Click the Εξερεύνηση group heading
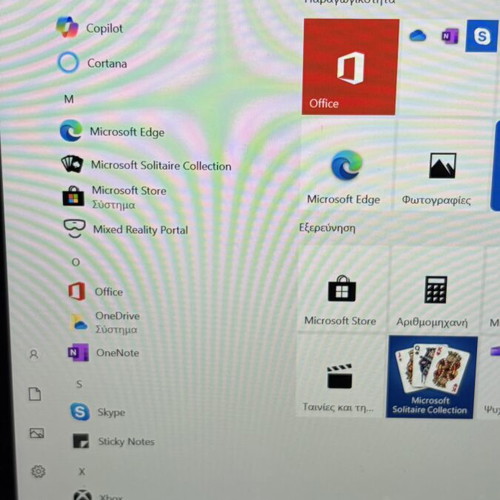This screenshot has height=500, width=500. point(327,228)
